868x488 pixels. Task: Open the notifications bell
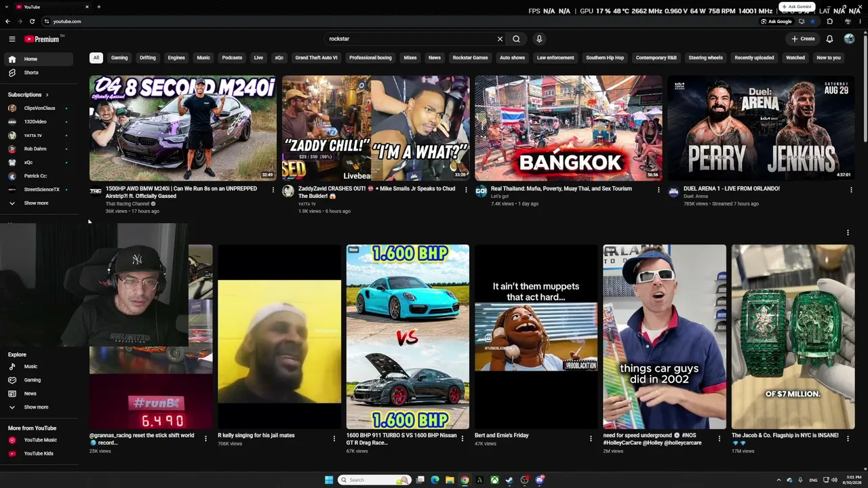point(829,39)
